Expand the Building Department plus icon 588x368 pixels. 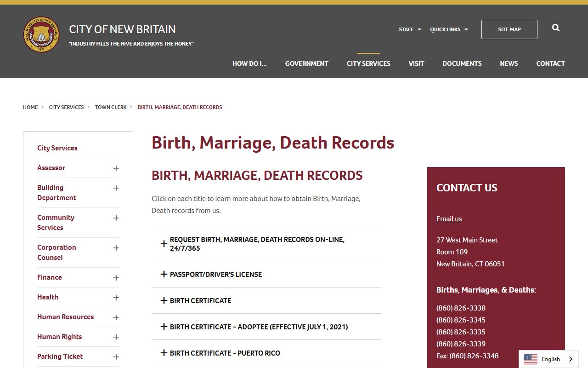click(116, 188)
